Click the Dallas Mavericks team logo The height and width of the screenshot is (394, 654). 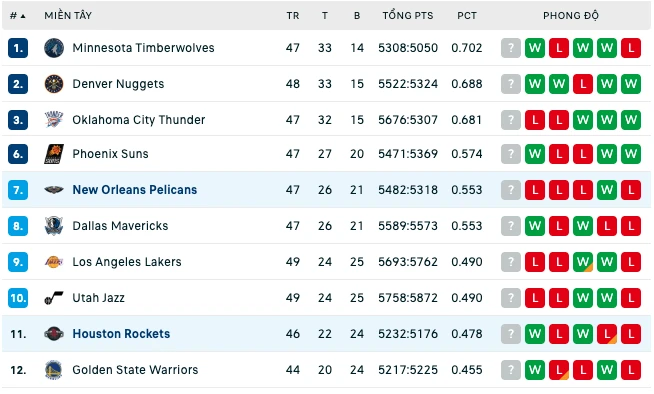click(54, 226)
